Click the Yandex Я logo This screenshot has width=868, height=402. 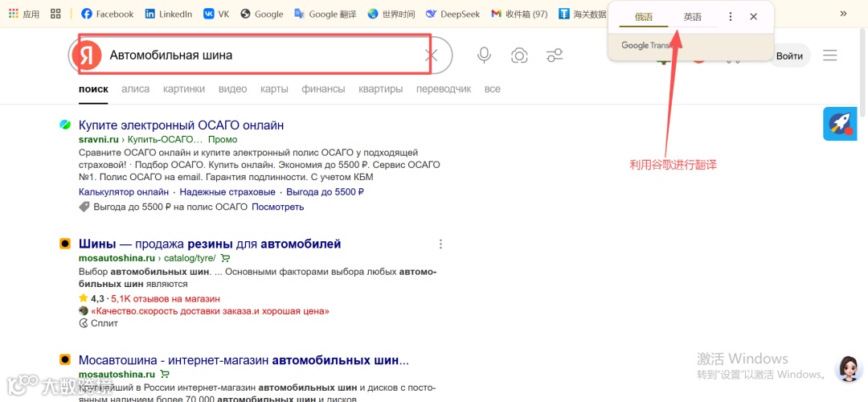(x=87, y=55)
